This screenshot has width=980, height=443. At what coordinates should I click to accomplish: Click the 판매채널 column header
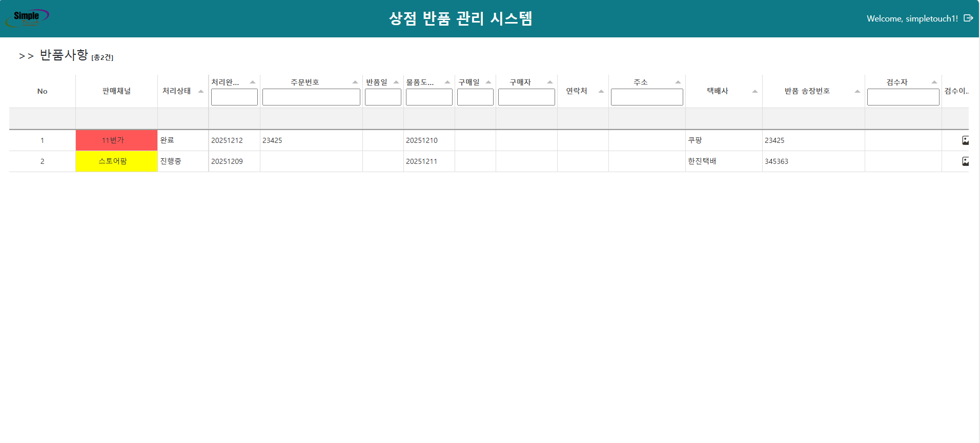[x=116, y=91]
